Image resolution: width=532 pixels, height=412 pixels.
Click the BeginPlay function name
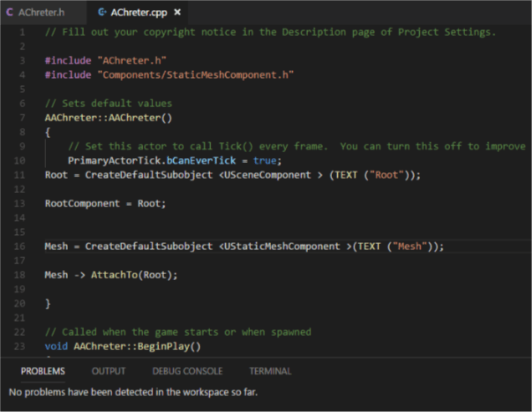(x=176, y=346)
